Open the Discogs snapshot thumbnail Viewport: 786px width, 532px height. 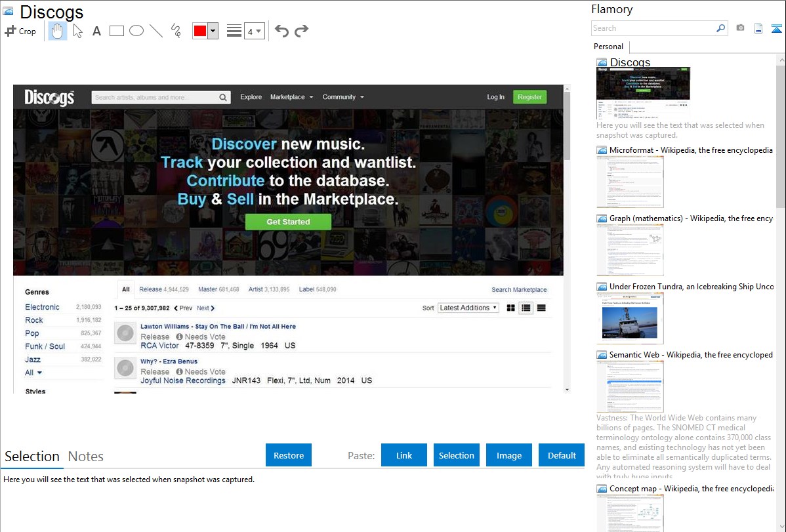(x=643, y=93)
